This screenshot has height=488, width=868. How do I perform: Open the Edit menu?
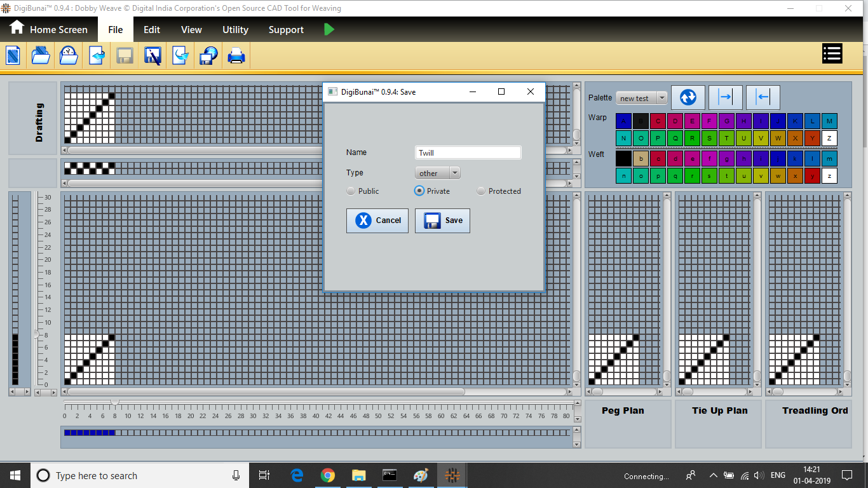151,30
